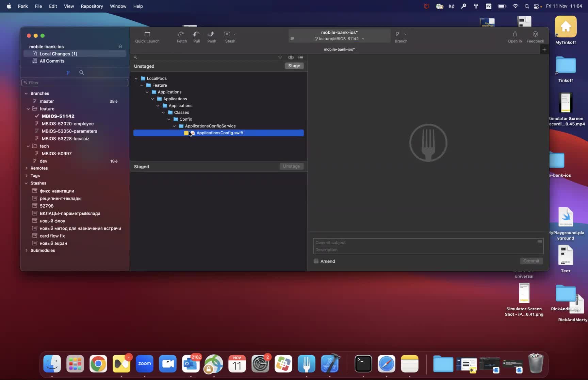The height and width of the screenshot is (380, 588).
Task: Add a new repository tab
Action: (544, 50)
